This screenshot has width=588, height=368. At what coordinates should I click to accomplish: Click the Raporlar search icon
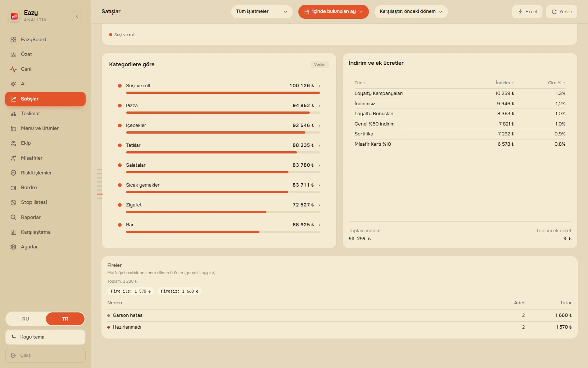(x=14, y=217)
